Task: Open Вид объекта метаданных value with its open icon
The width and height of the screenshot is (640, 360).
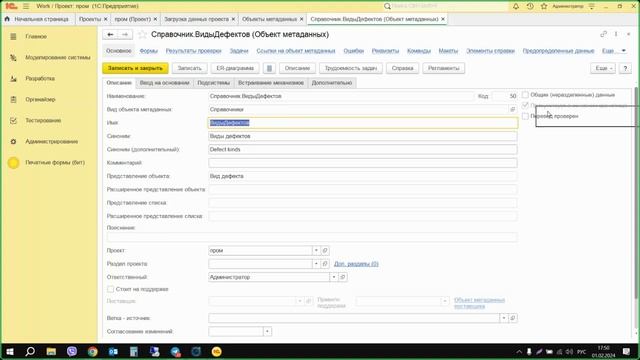Action: (x=513, y=109)
